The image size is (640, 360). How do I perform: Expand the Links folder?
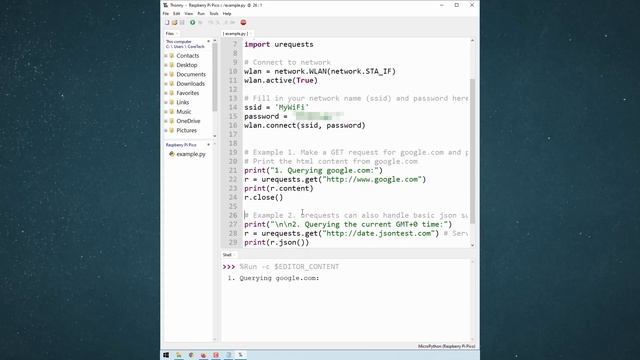click(x=166, y=102)
